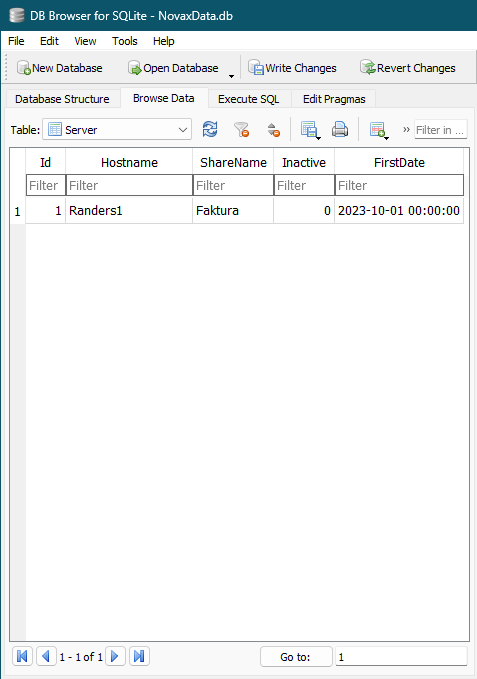Expand the Open Database dropdown arrow
The image size is (477, 679).
[x=231, y=75]
